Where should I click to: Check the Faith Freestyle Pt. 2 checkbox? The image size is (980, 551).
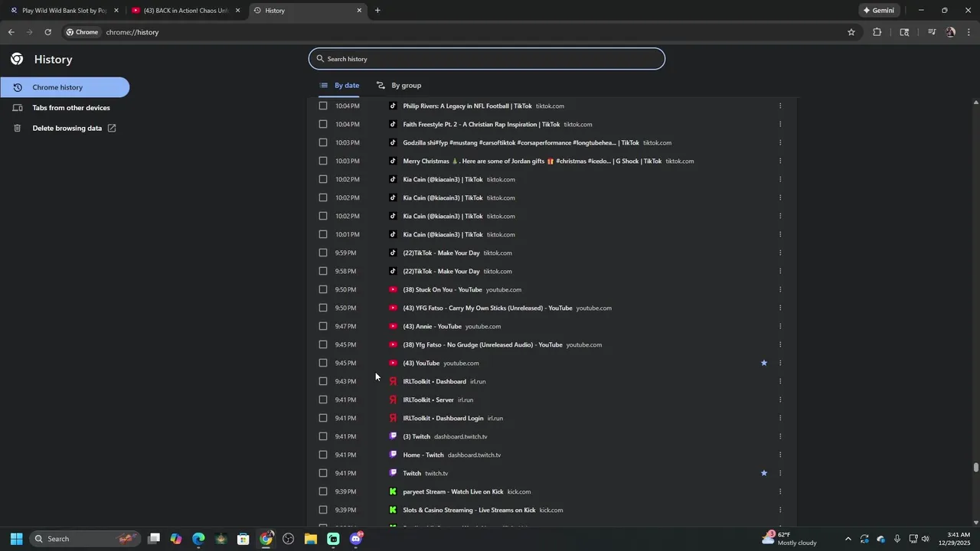pyautogui.click(x=323, y=125)
